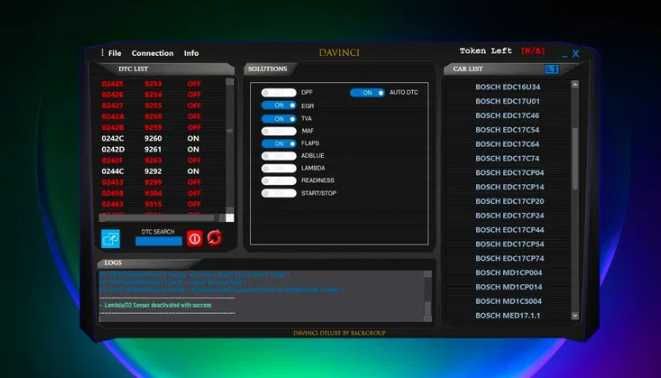Enable the READINESS switch

[x=279, y=181]
